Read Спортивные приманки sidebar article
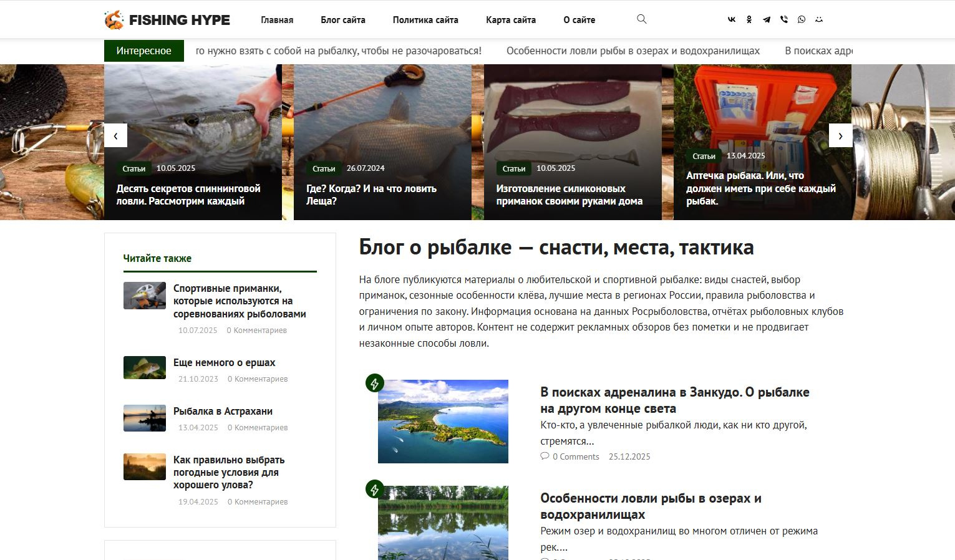 pos(240,301)
